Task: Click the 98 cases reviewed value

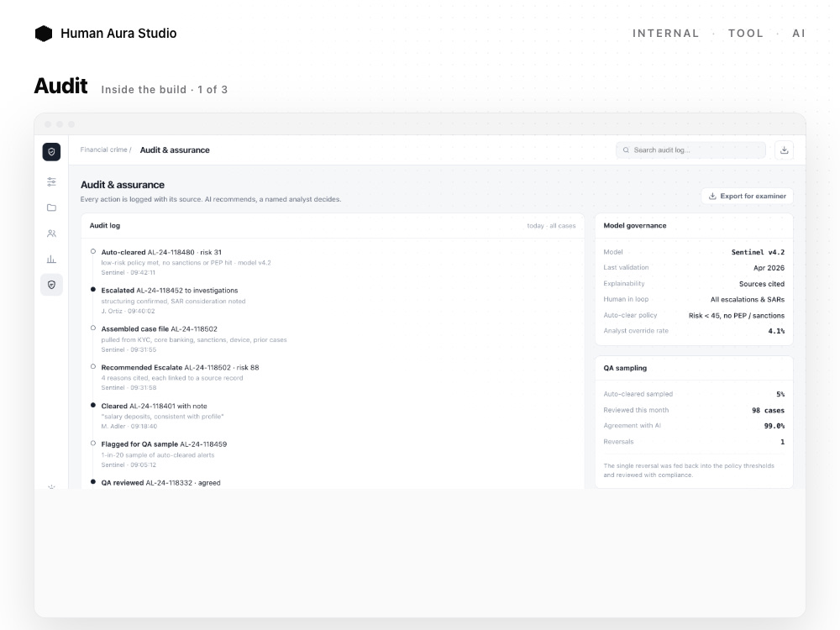Action: coord(768,411)
